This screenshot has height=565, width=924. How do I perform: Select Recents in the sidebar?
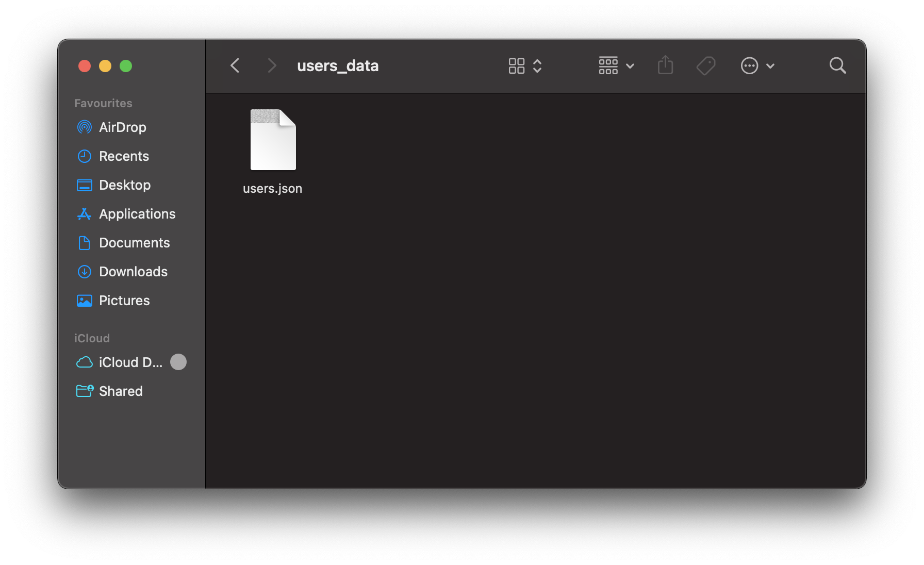124,156
